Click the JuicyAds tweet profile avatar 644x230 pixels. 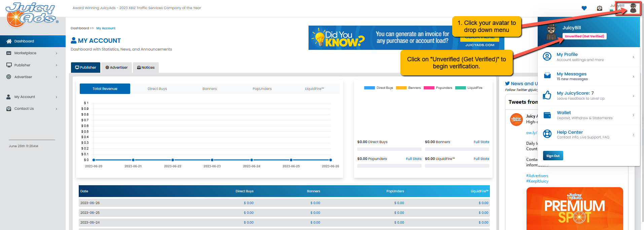point(516,120)
